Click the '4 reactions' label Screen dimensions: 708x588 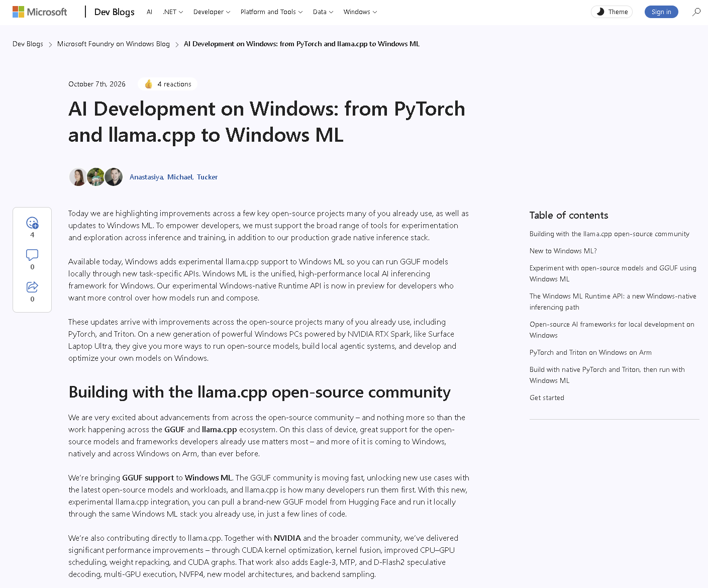[x=174, y=84]
